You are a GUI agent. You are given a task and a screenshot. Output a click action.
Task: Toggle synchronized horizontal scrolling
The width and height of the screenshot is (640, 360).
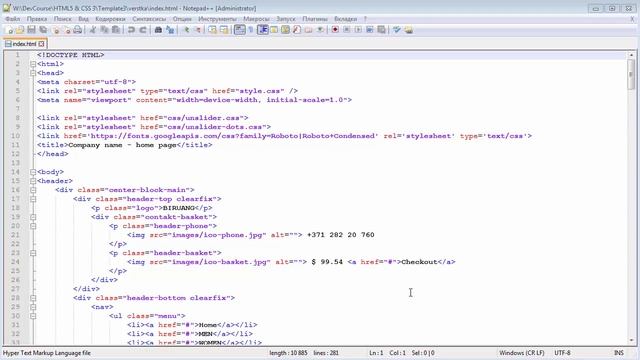(224, 30)
